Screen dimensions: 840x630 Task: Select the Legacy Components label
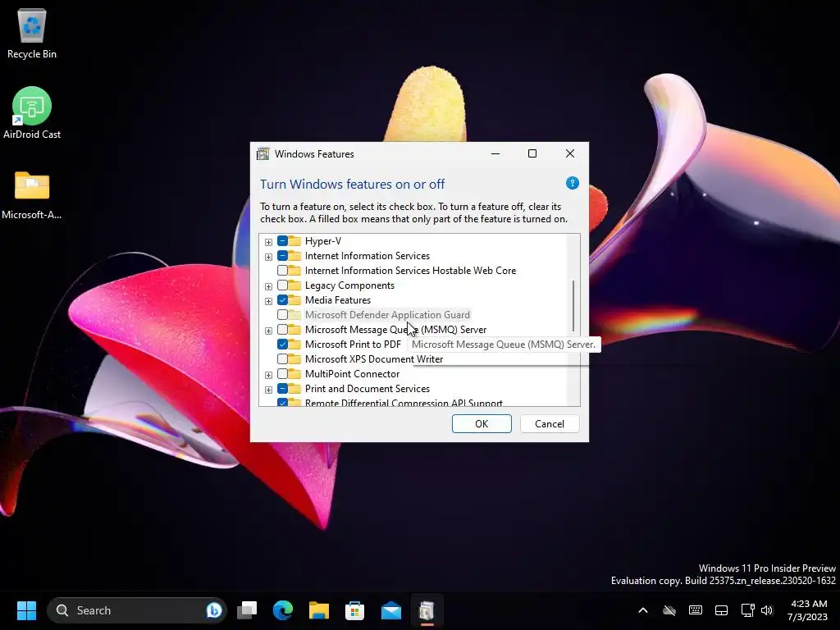(349, 285)
